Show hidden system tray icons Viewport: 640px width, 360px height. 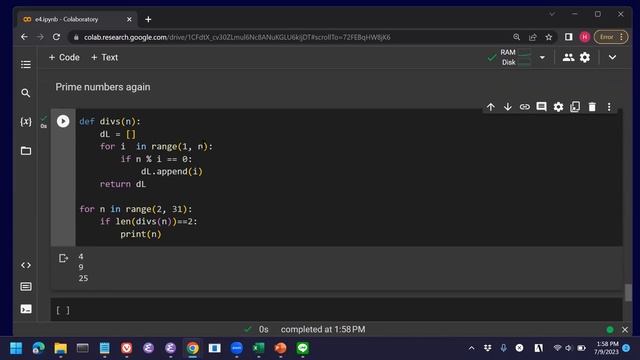coord(471,348)
